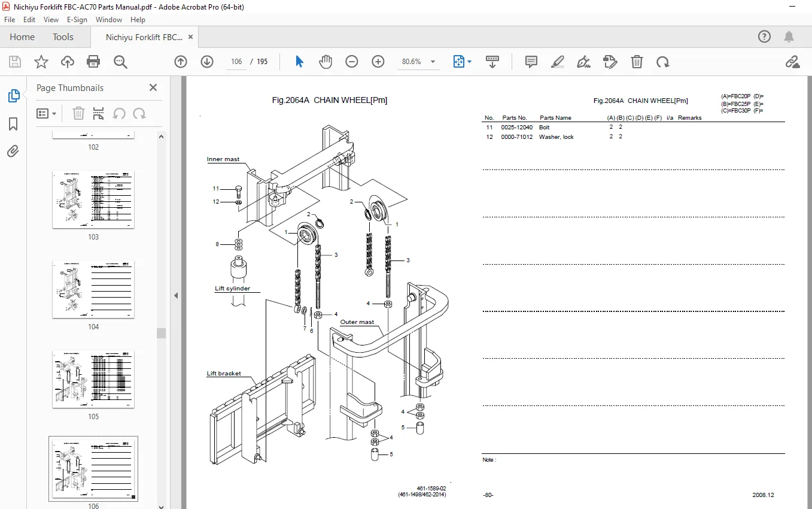Open thumbnail options dropdown menu
Screen dimensions: 812x509
tap(46, 113)
